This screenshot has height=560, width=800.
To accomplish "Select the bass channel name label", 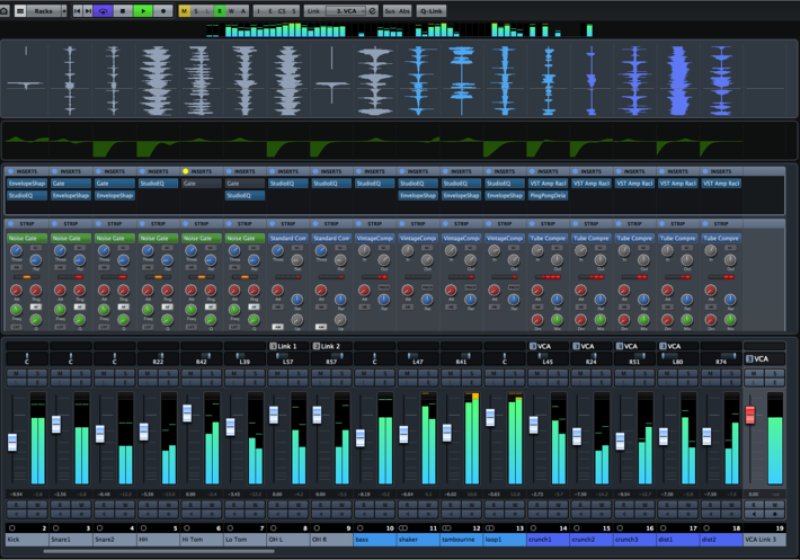I will [374, 539].
